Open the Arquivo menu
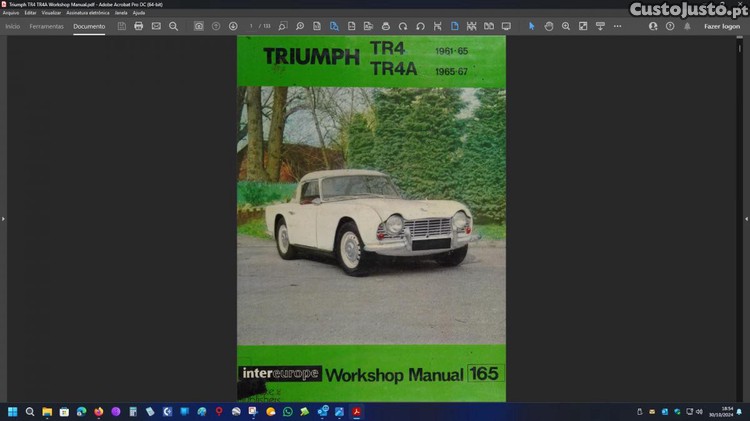Image resolution: width=750 pixels, height=421 pixels. click(x=11, y=13)
